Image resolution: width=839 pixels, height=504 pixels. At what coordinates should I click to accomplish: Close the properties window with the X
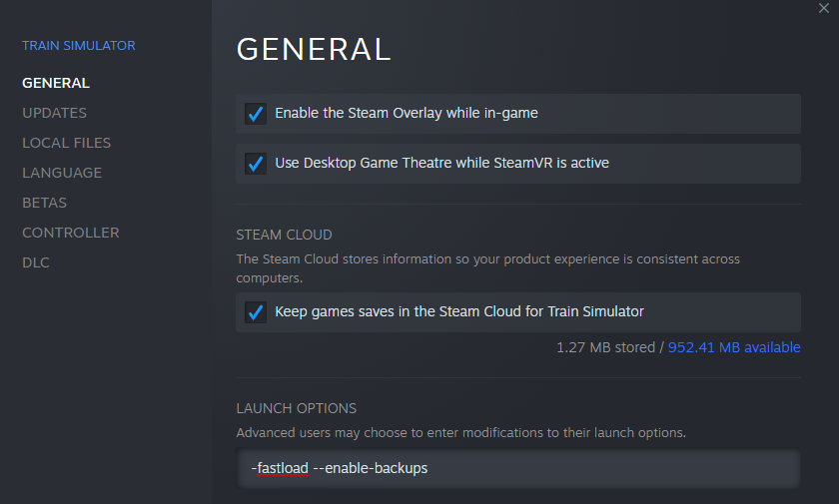pyautogui.click(x=824, y=8)
